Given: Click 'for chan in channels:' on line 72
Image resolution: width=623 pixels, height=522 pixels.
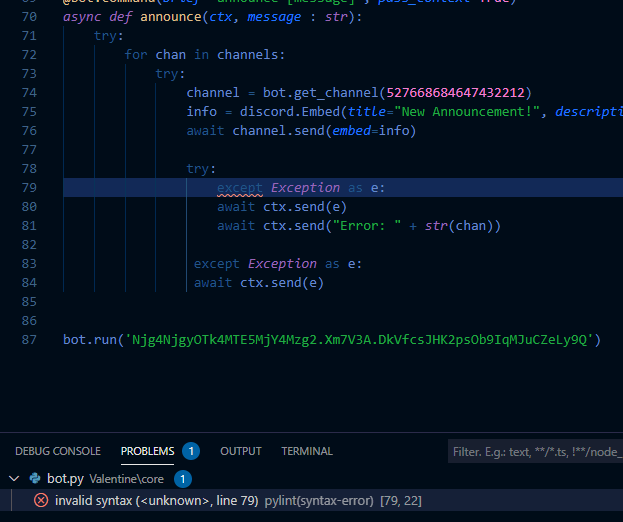Looking at the screenshot, I should (205, 54).
